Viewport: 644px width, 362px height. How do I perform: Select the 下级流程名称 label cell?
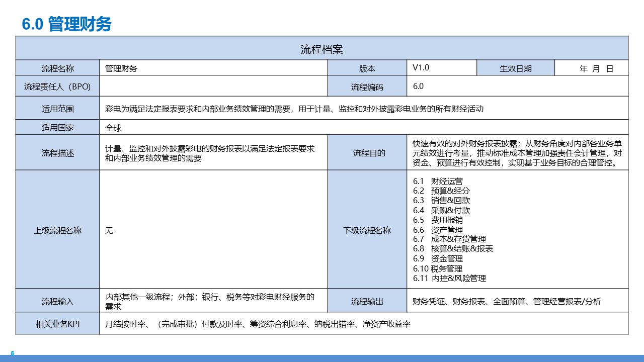367,230
